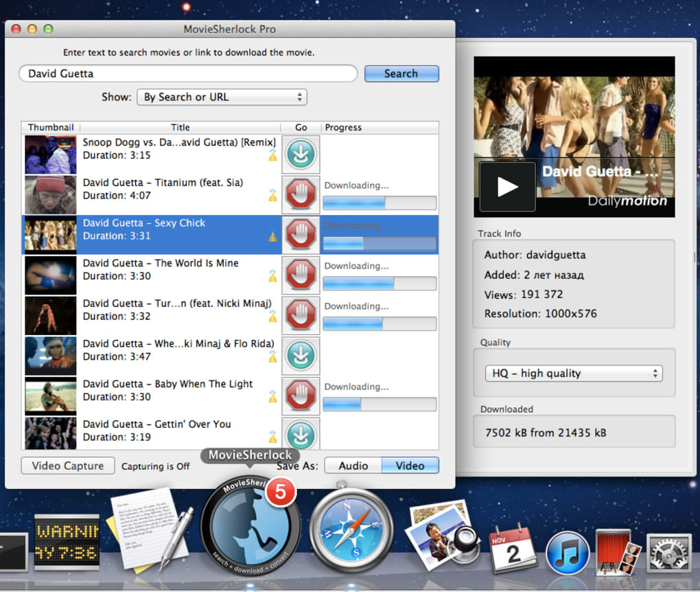Select the Snoop Dogg remix thumbnail
Image resolution: width=700 pixels, height=592 pixels.
click(51, 155)
